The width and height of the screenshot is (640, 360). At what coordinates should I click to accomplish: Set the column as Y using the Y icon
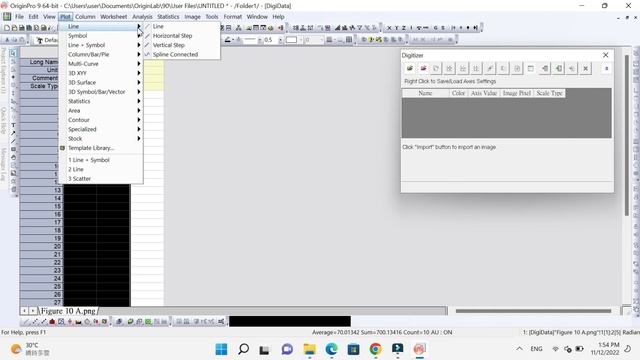click(396, 28)
